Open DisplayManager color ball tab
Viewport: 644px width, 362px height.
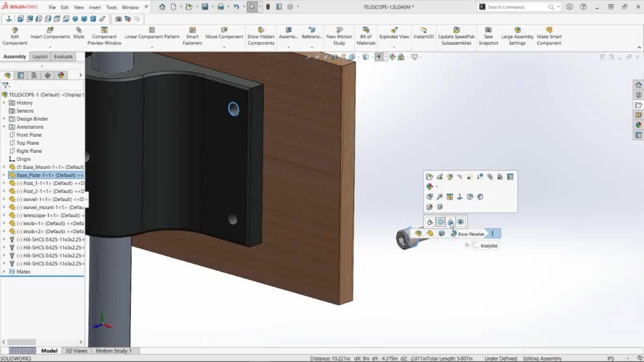point(61,75)
